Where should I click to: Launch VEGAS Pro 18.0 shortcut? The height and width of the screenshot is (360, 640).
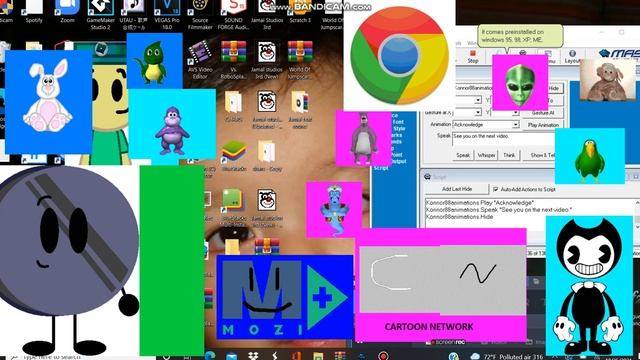pos(167,14)
